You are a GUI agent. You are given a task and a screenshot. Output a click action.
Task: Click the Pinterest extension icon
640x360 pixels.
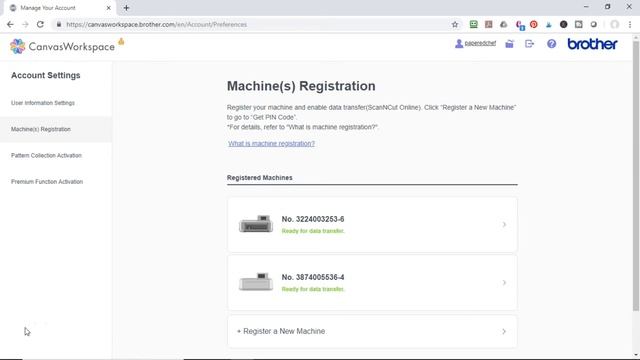click(x=533, y=24)
